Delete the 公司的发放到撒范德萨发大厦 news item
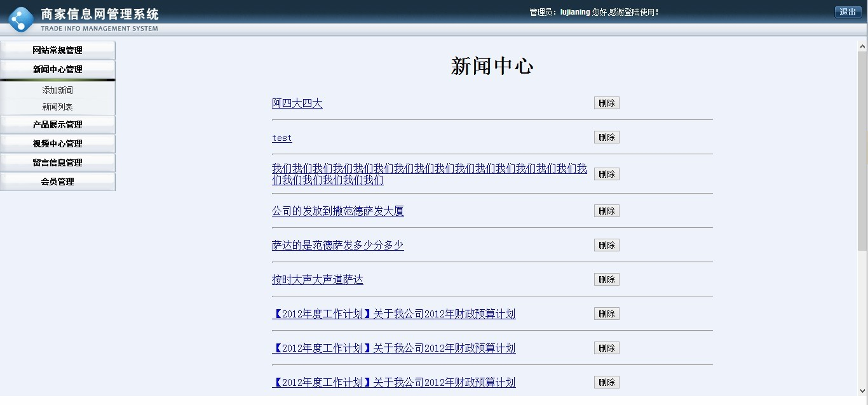Image resolution: width=868 pixels, height=405 pixels. coord(607,211)
